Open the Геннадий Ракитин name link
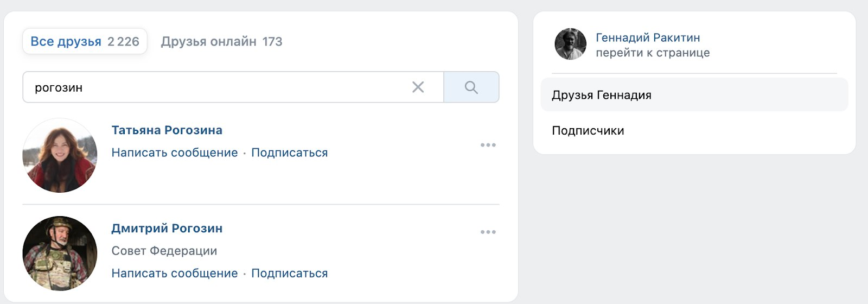The height and width of the screenshot is (304, 868). tap(648, 37)
